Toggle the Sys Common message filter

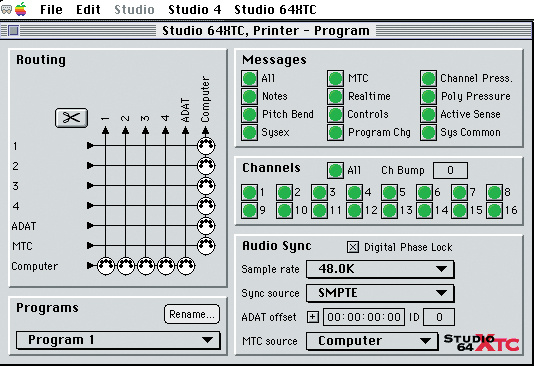pyautogui.click(x=428, y=132)
